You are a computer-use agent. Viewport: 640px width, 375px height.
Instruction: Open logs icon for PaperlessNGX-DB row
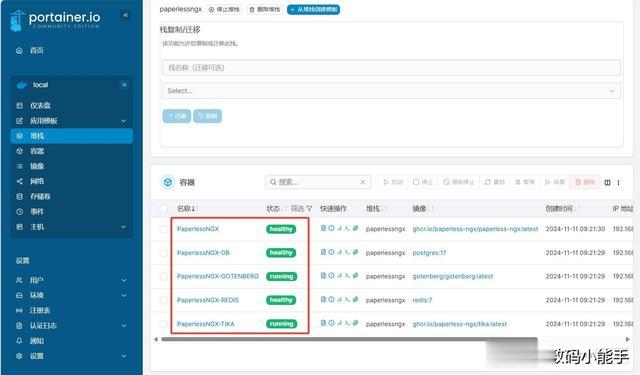click(323, 252)
